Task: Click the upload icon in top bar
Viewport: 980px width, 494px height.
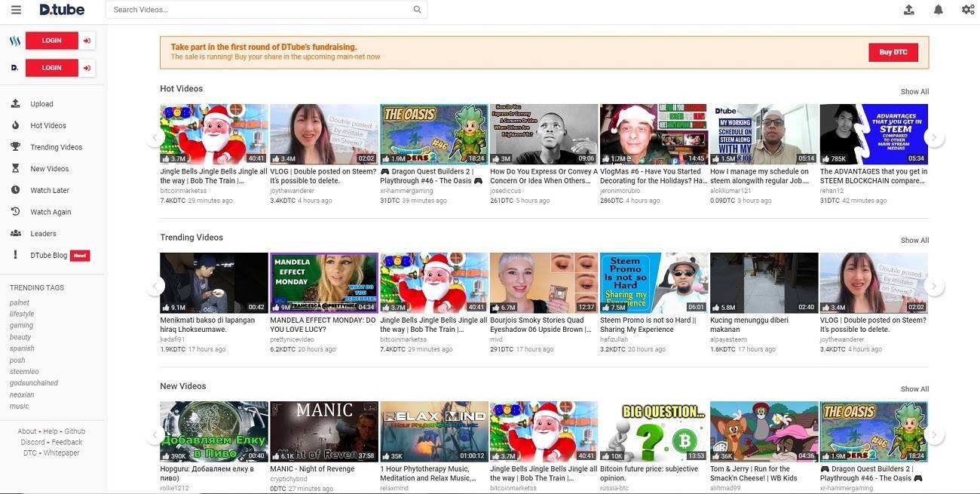Action: (x=908, y=10)
